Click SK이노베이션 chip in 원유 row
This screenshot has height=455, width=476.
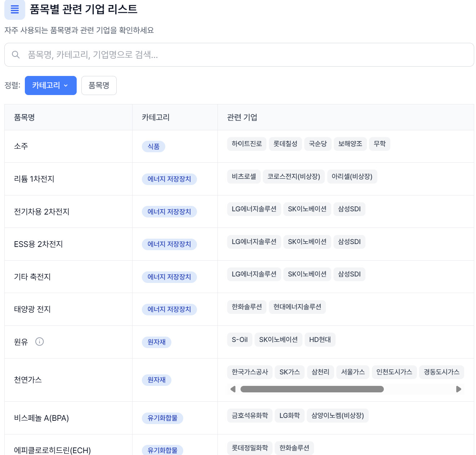(x=278, y=340)
